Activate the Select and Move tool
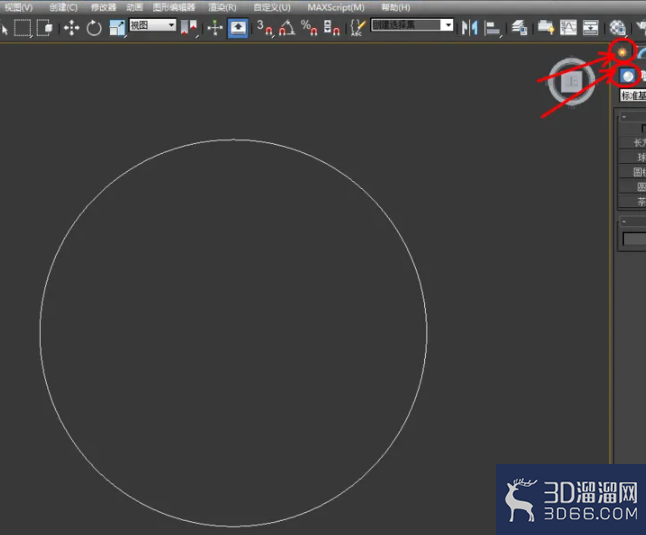The image size is (646, 535). point(71,28)
